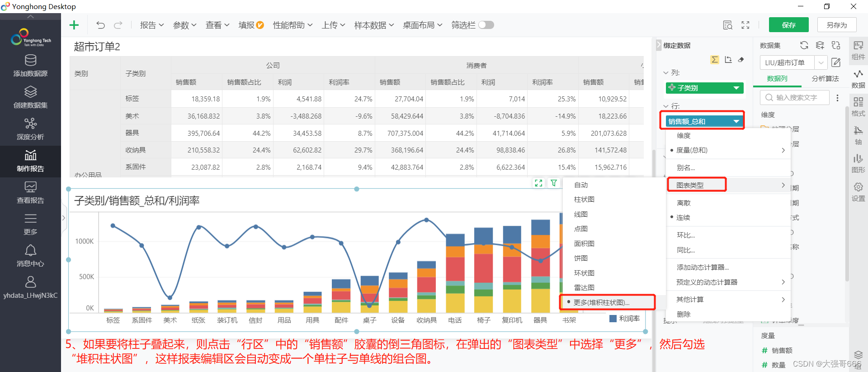Select 度量(总和) option in the menu
Screen dimensions: 868x372
tap(728, 150)
